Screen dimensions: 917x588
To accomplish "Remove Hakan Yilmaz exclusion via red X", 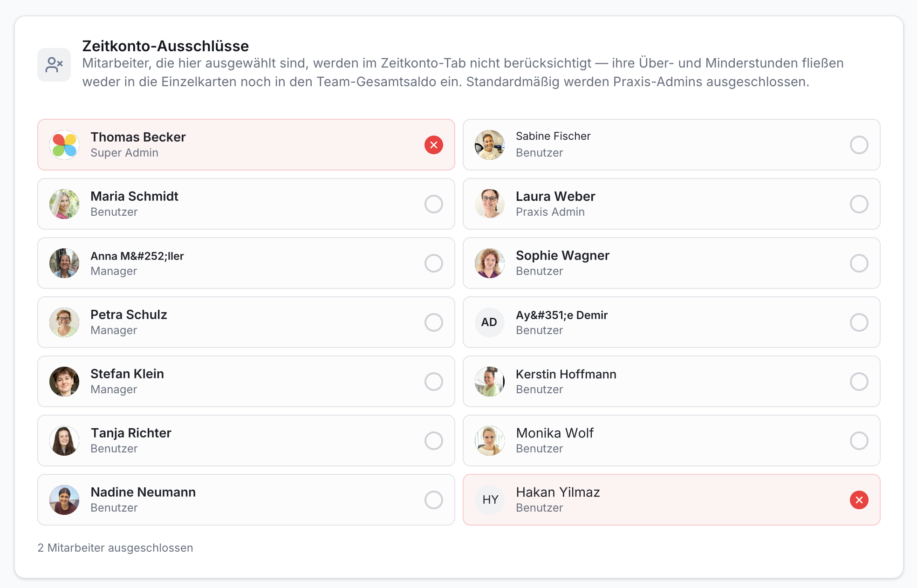I will [859, 500].
